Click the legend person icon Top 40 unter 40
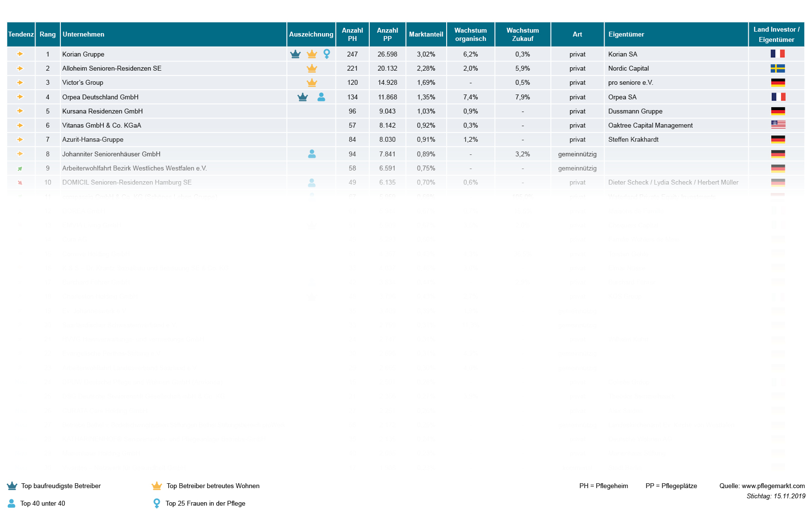This screenshot has width=812, height=530. [12, 503]
